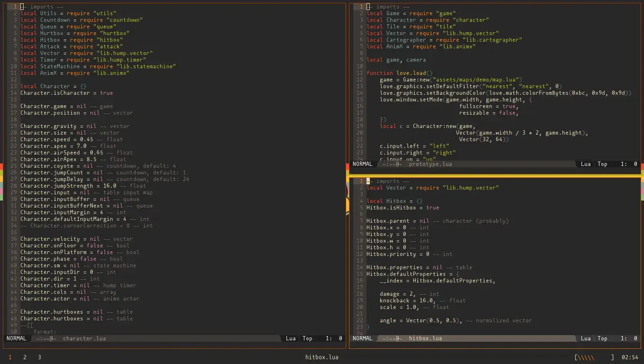644x364 pixels.
Task: Click the 02:54 clock in the bar
Action: point(630,357)
